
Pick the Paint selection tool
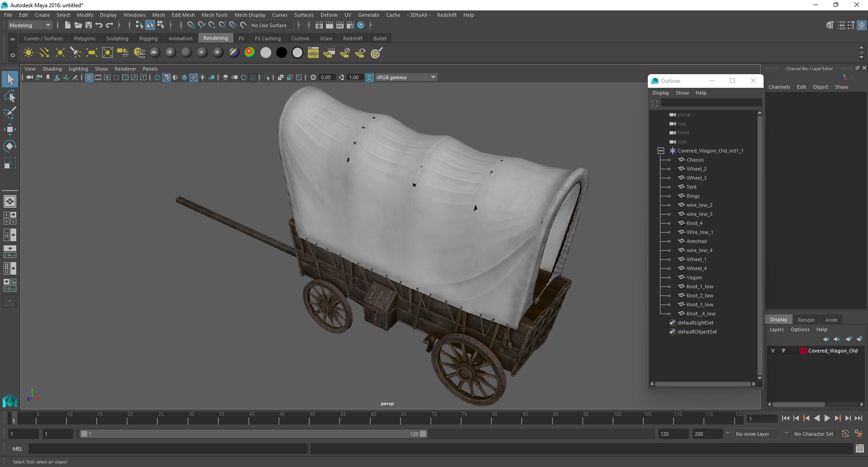(10, 113)
